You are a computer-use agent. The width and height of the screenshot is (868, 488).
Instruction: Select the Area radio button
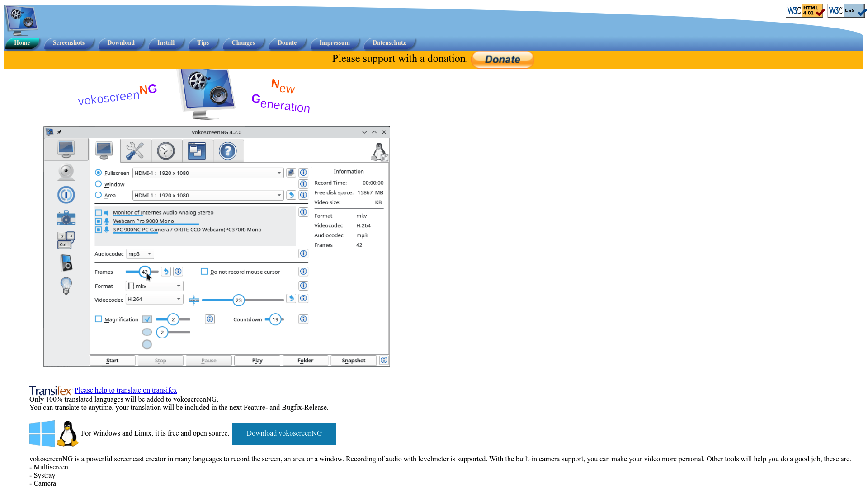coord(98,195)
